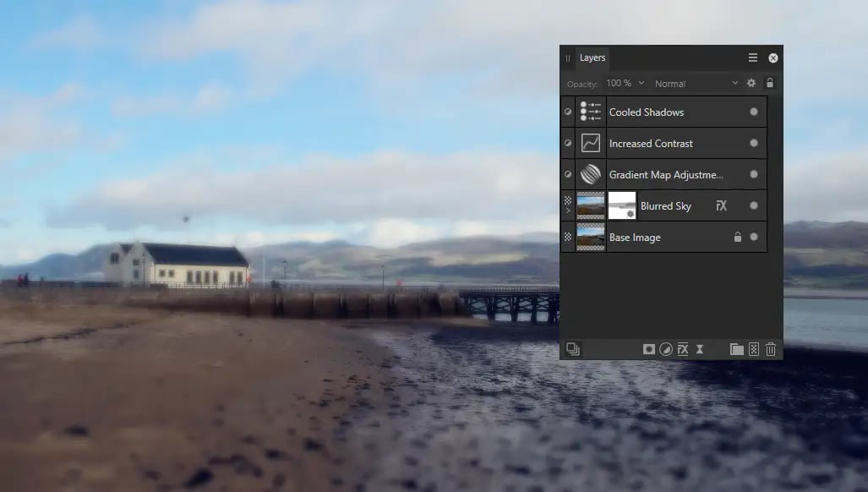Toggle visibility dot of Gradient Map Adjustment layer
The width and height of the screenshot is (868, 492).
pyautogui.click(x=753, y=174)
